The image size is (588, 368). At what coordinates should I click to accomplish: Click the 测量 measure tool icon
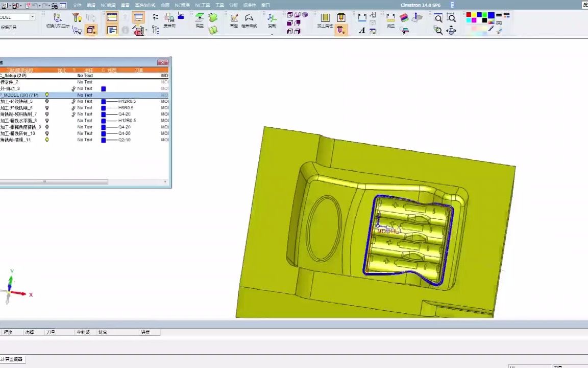[x=390, y=20]
